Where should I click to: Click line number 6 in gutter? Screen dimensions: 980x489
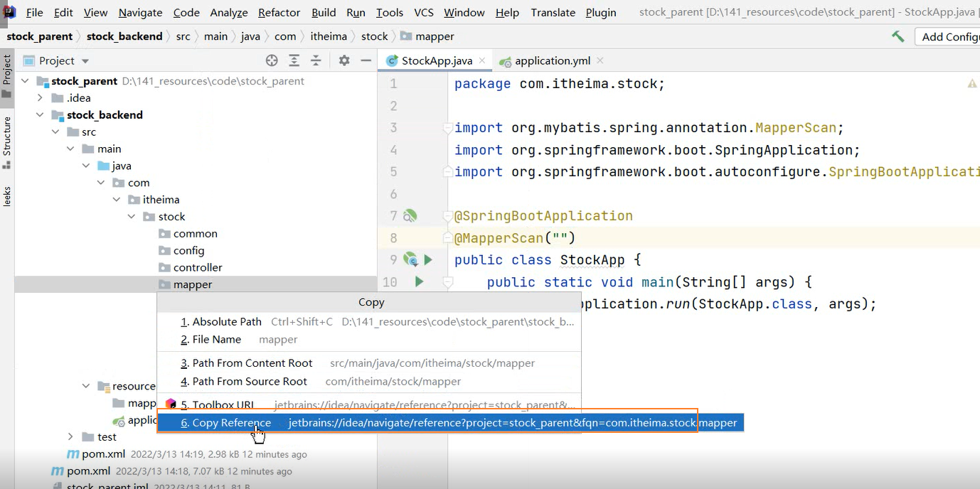coord(393,194)
